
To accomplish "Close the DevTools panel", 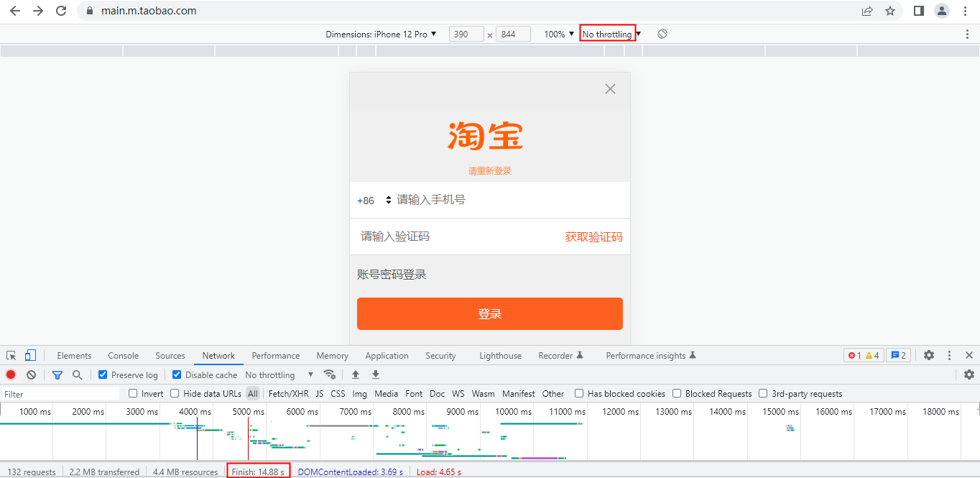I will click(x=969, y=355).
